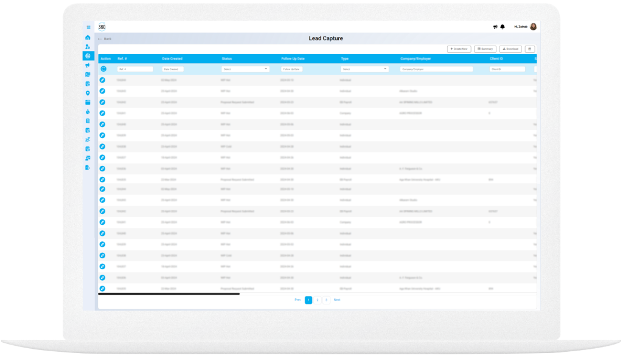Focus the Date Created filter field

pyautogui.click(x=173, y=69)
